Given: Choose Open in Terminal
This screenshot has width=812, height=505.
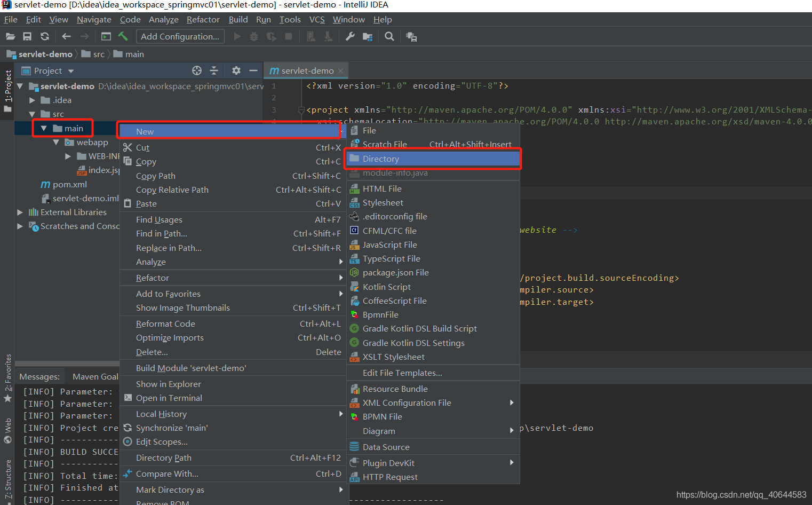Looking at the screenshot, I should 233,398.
